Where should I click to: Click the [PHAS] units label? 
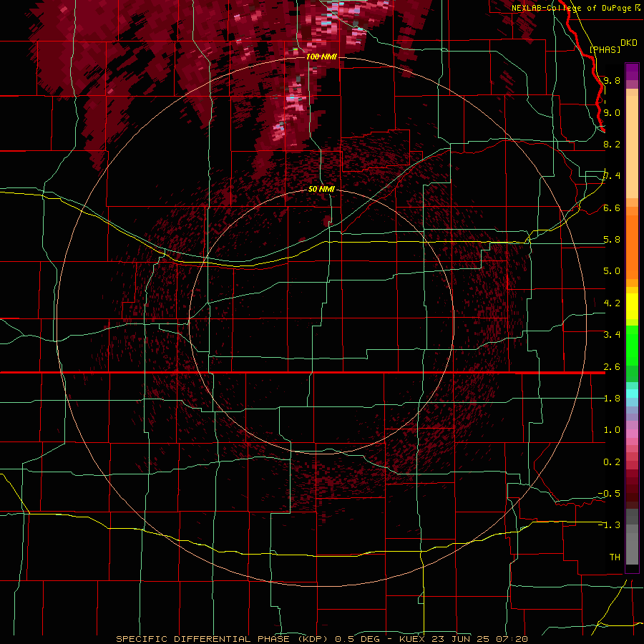pos(605,49)
